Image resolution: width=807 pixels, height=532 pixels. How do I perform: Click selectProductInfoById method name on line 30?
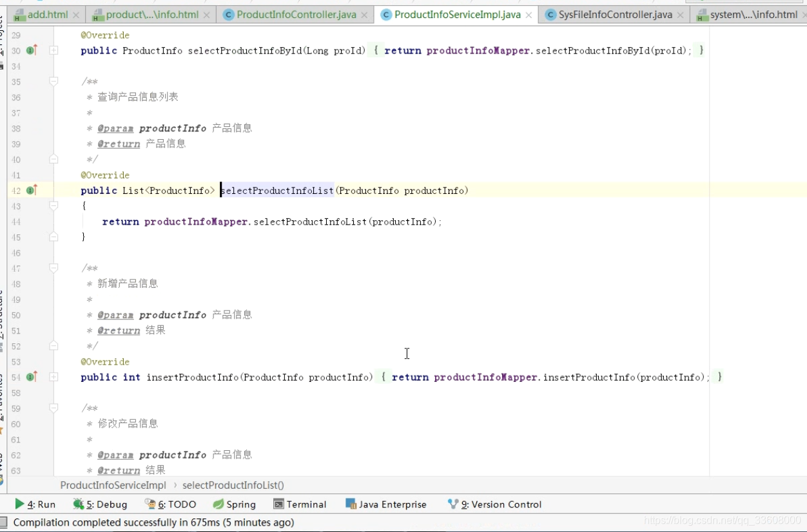coord(245,50)
